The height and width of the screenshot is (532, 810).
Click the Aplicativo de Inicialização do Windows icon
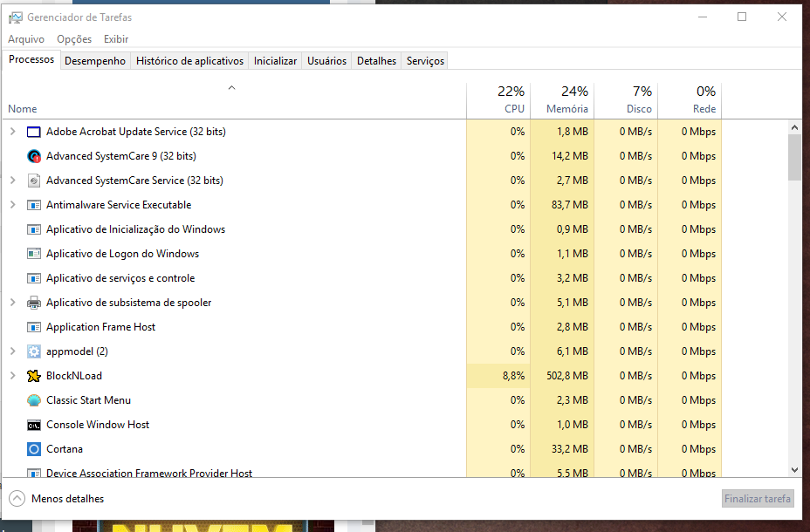point(33,229)
